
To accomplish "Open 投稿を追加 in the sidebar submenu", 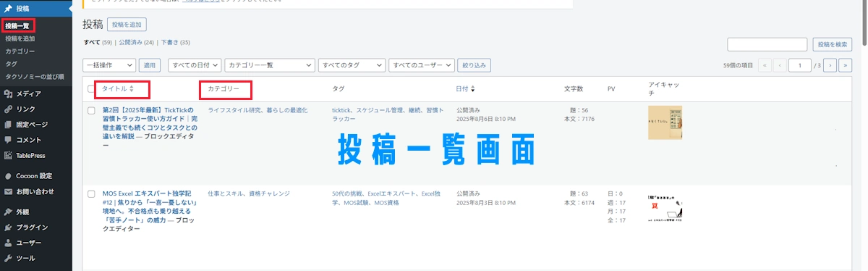I will click(x=20, y=38).
